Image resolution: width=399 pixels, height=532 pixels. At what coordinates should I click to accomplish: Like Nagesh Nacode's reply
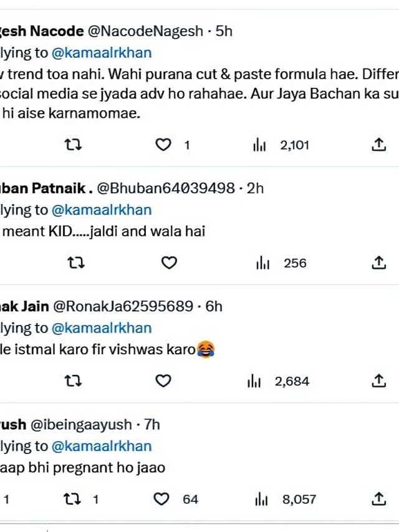[163, 145]
